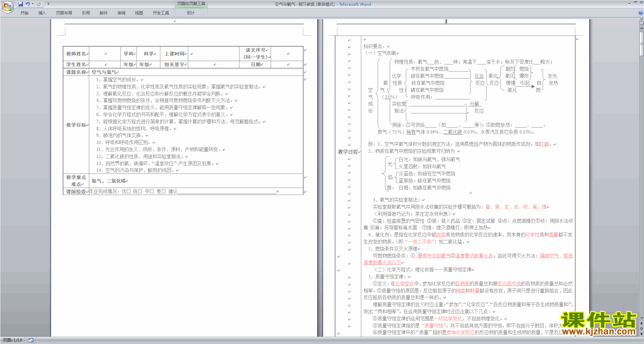Click the 建议 blank line field

227,192
